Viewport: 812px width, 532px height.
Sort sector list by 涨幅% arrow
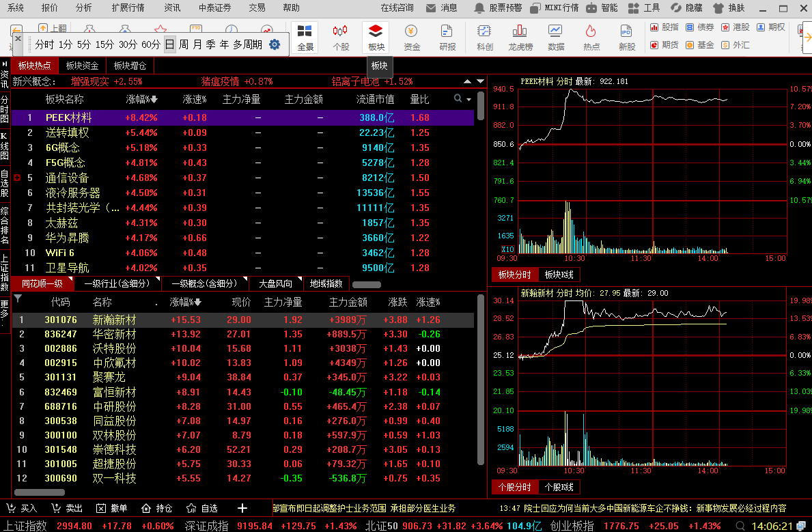(154, 99)
